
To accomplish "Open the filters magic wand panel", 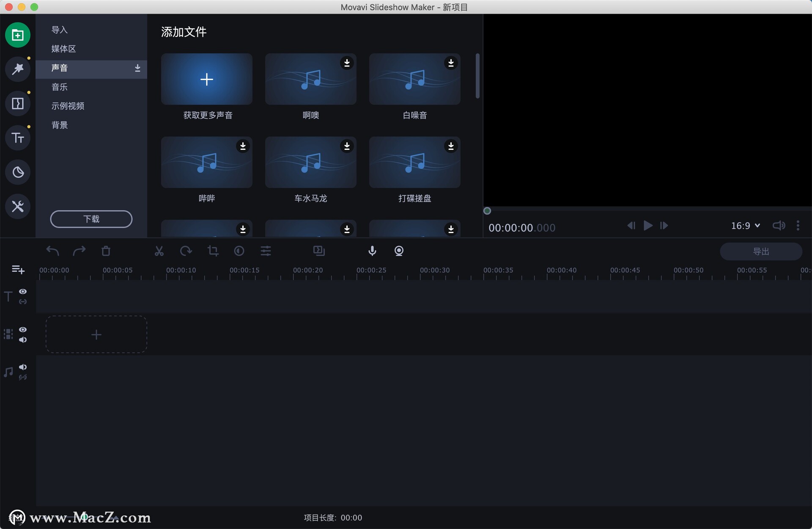I will (x=18, y=69).
